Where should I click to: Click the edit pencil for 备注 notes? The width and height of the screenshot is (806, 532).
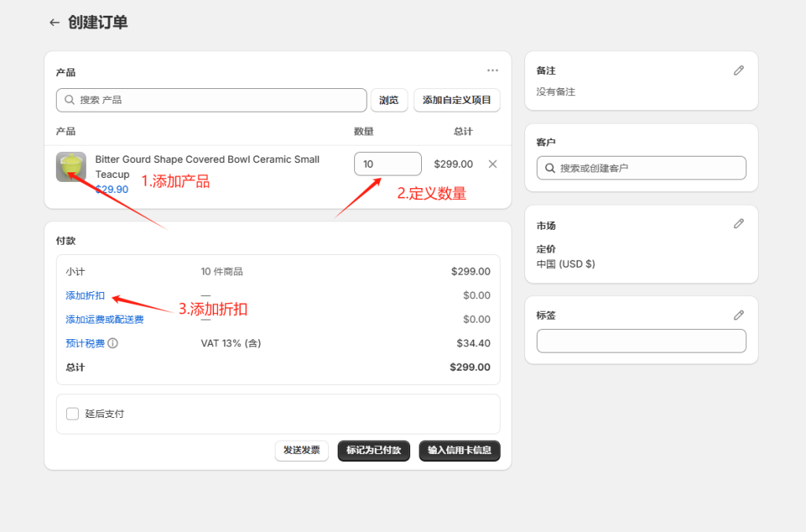tap(738, 70)
